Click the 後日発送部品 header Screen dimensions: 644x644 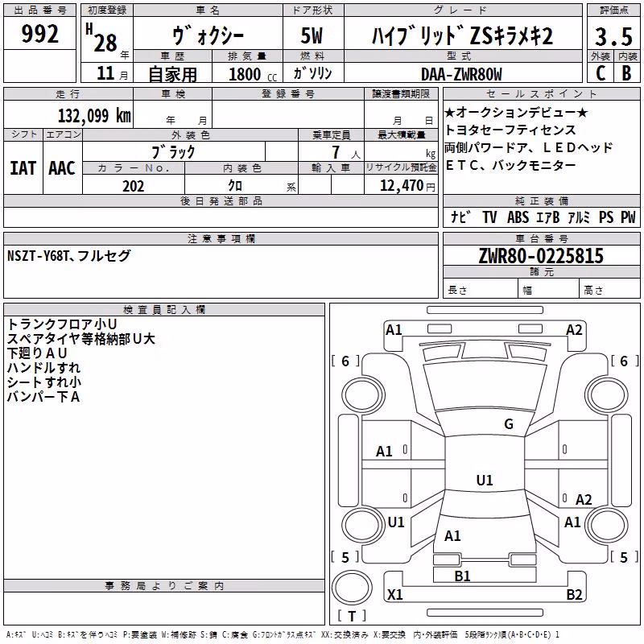(221, 200)
